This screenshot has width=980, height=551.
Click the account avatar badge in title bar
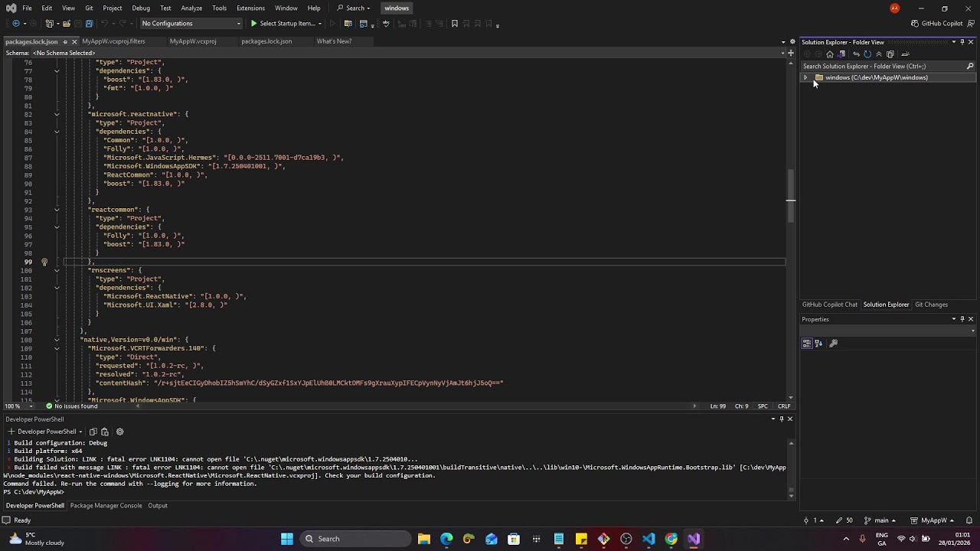894,8
